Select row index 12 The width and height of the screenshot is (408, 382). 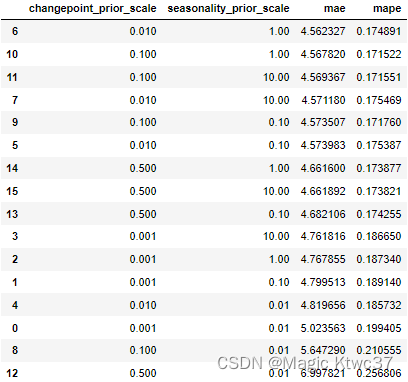point(12,373)
